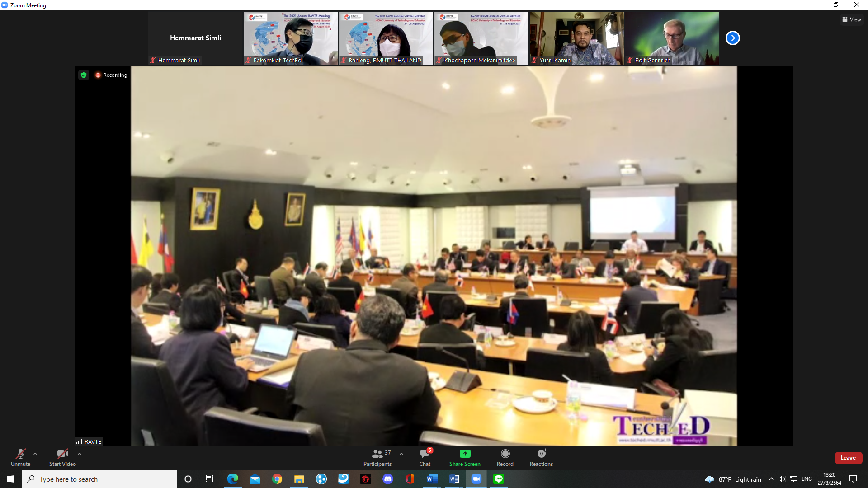Open Reactions menu
868x488 pixels.
click(541, 457)
